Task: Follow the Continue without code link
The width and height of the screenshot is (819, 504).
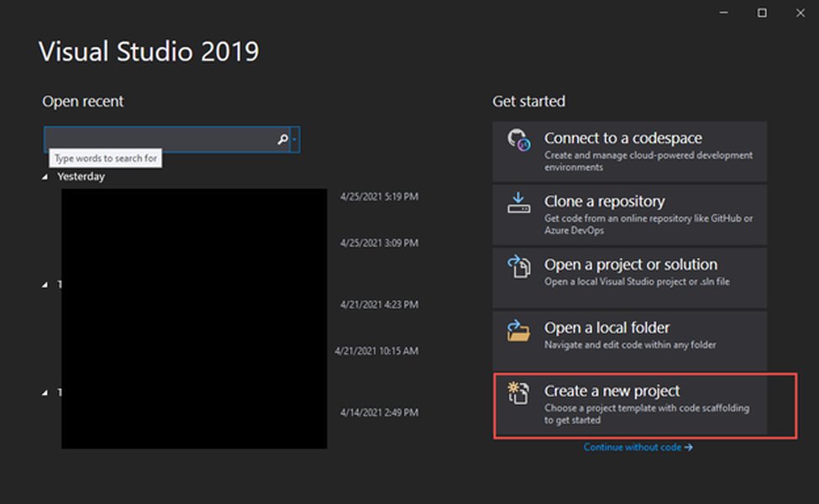Action: [x=638, y=447]
